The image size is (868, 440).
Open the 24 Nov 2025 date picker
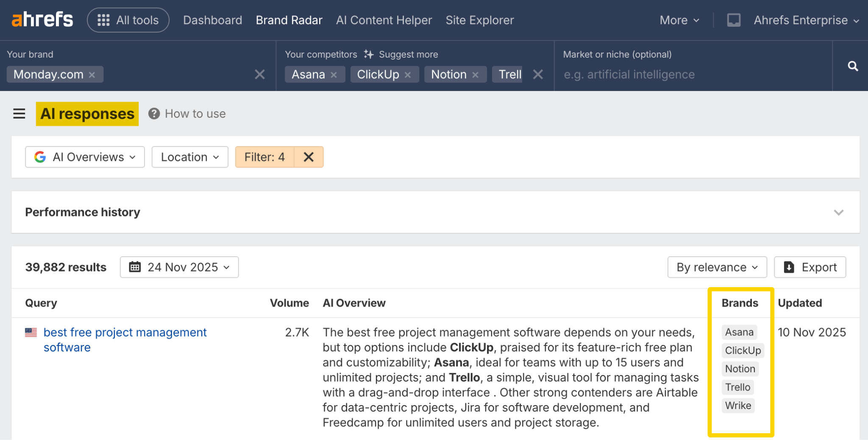[x=179, y=267]
